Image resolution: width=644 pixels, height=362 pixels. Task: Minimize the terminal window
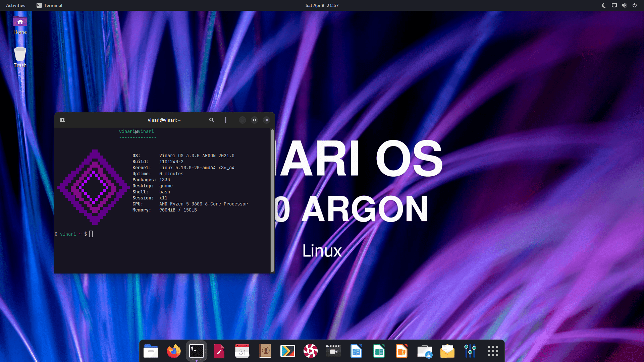pos(243,120)
